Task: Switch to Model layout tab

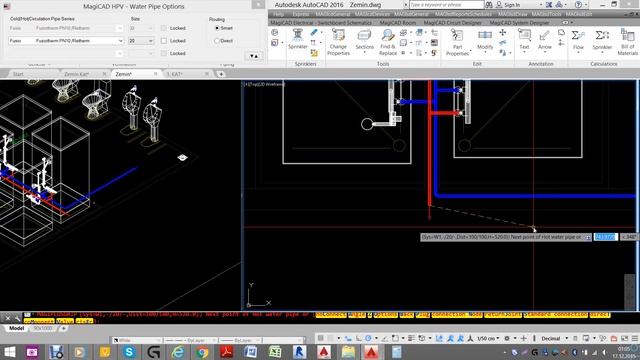Action: [x=16, y=328]
